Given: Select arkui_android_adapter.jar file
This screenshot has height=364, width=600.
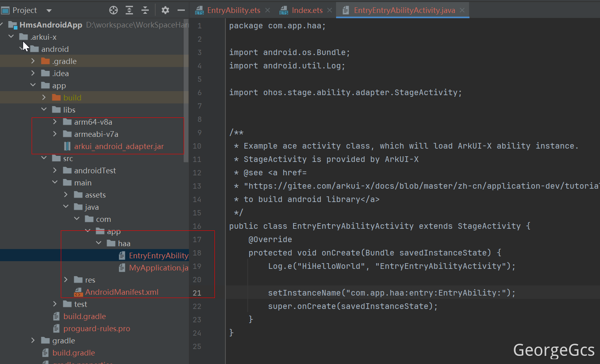Looking at the screenshot, I should (x=118, y=146).
